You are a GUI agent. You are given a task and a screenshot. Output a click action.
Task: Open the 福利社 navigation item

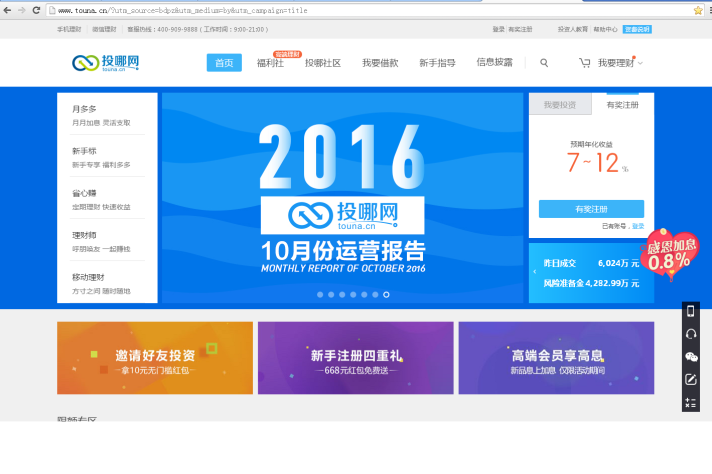click(270, 63)
